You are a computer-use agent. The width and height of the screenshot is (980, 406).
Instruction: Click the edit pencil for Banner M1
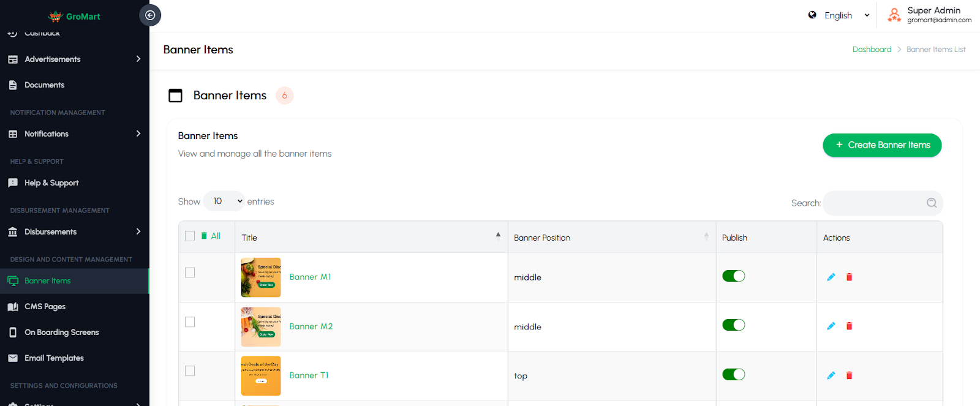831,277
